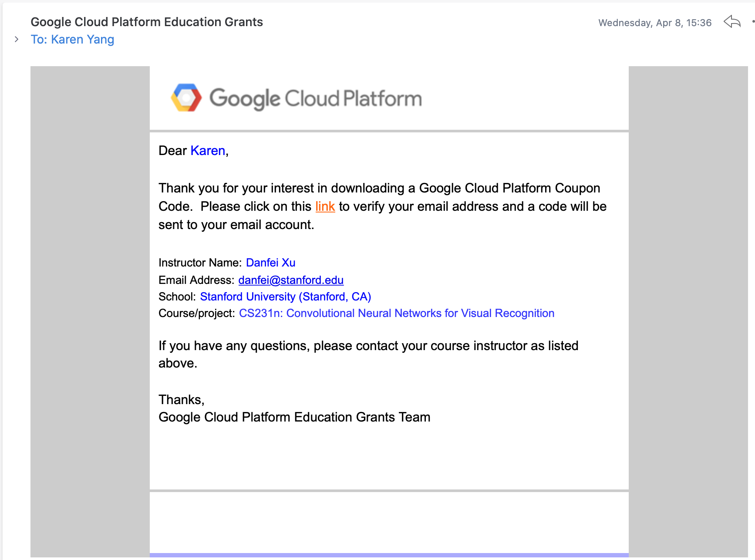The image size is (755, 560).
Task: Click sender name Google Cloud Platform Education Grants
Action: (x=147, y=22)
